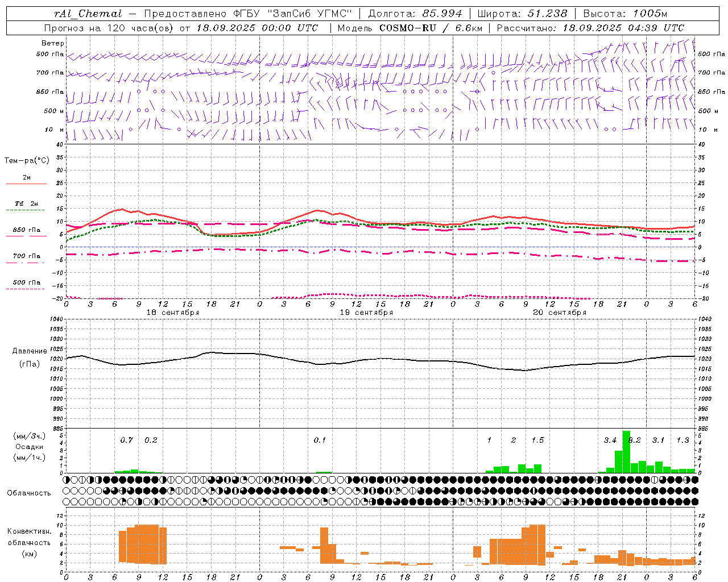Click the 1.3 precipitation value
The height and width of the screenshot is (582, 728).
682,440
